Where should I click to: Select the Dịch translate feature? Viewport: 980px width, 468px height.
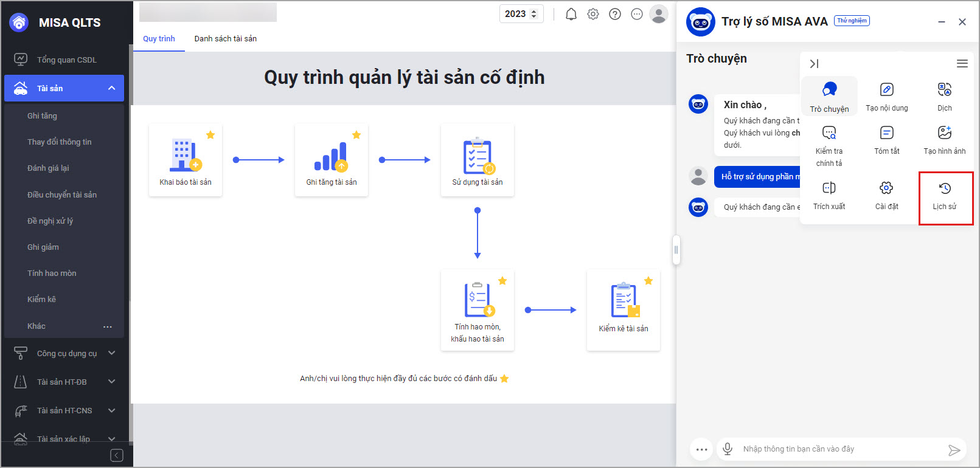point(945,97)
